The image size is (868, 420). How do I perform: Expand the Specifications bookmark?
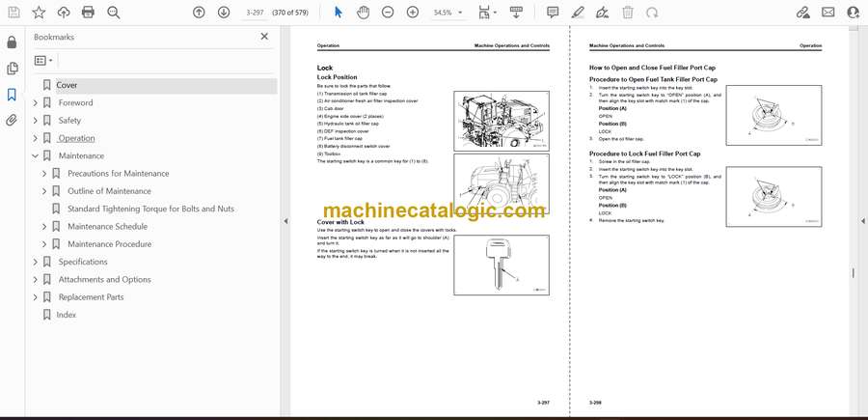[x=36, y=262]
